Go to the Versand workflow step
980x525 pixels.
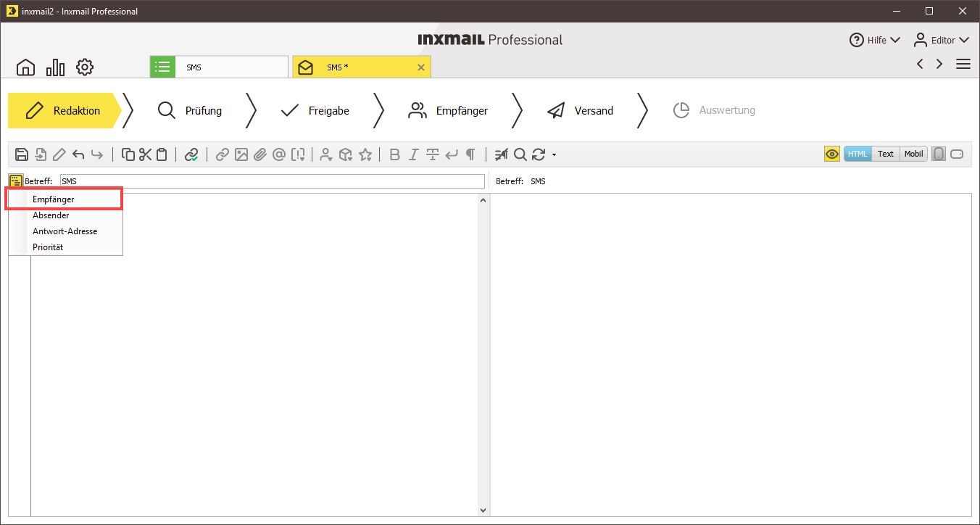click(580, 110)
